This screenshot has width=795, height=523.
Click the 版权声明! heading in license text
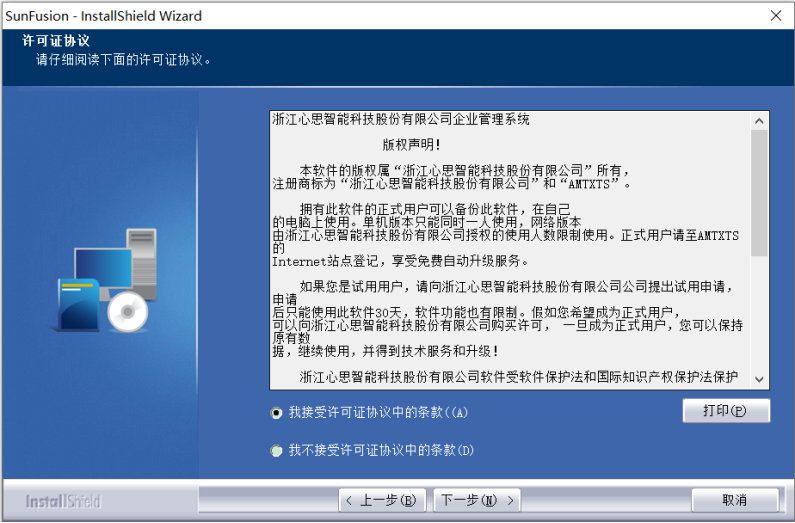click(411, 145)
